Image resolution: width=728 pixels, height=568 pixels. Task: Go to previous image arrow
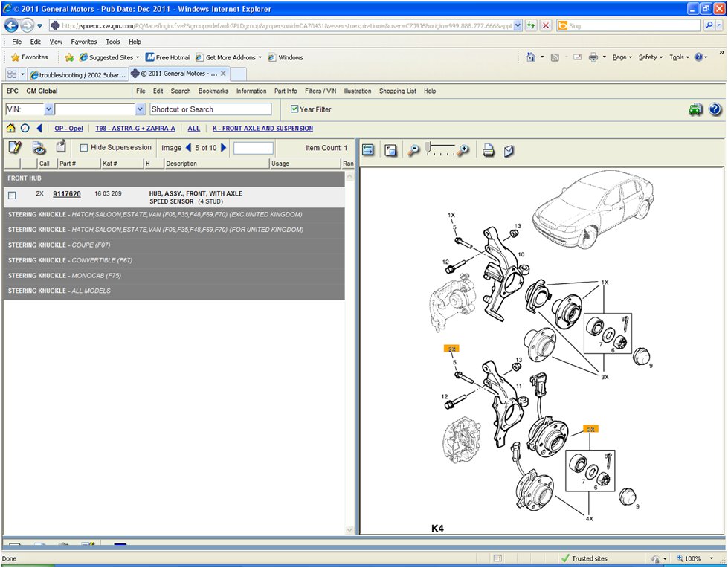tap(188, 147)
